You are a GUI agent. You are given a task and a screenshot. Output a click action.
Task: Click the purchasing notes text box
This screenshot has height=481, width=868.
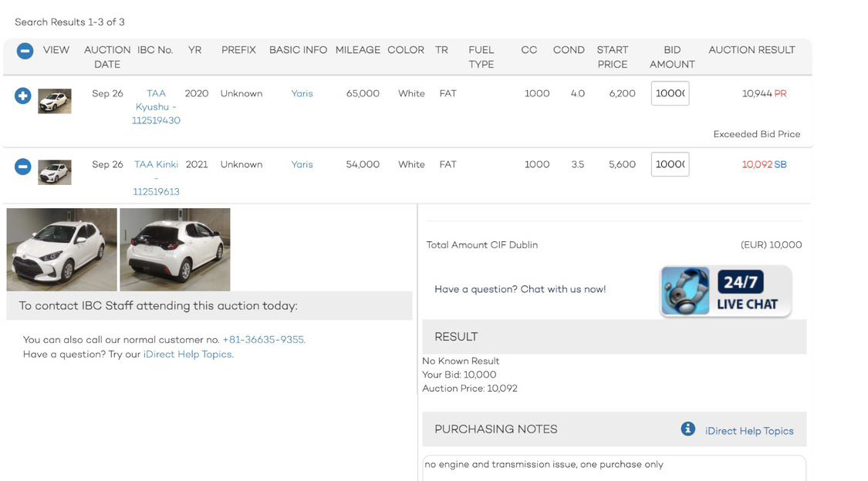click(614, 468)
